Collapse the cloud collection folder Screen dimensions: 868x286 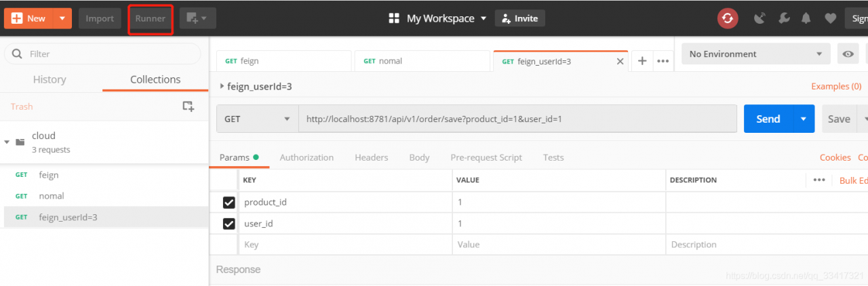tap(7, 142)
